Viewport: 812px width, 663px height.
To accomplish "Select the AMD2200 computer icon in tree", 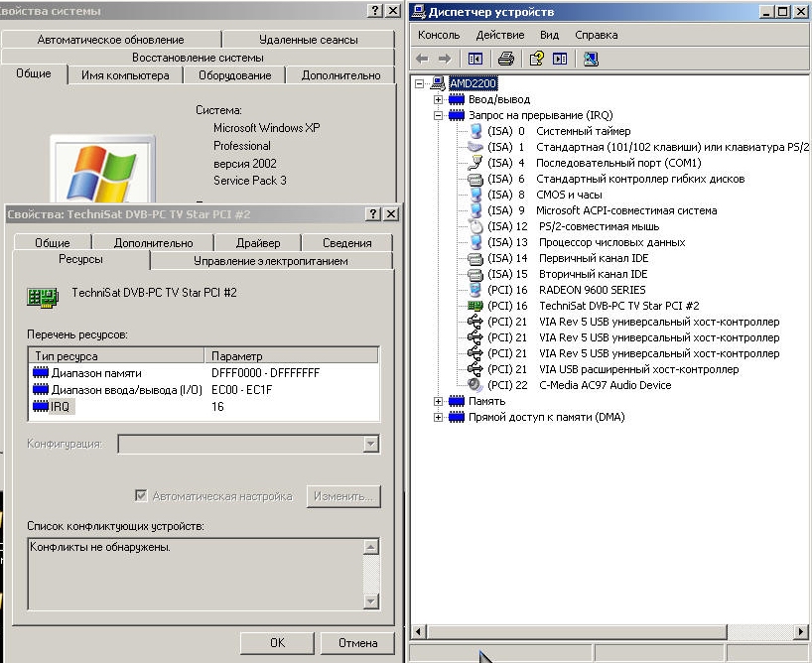I will pyautogui.click(x=438, y=83).
